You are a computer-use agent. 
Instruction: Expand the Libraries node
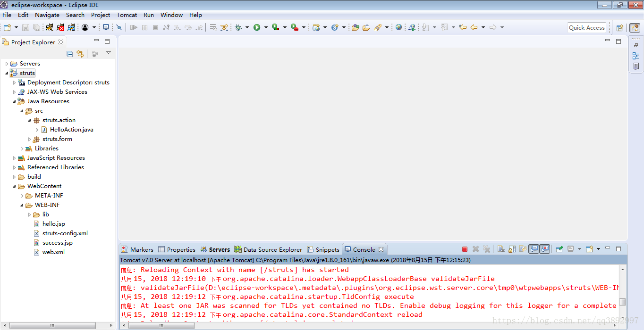pos(22,148)
